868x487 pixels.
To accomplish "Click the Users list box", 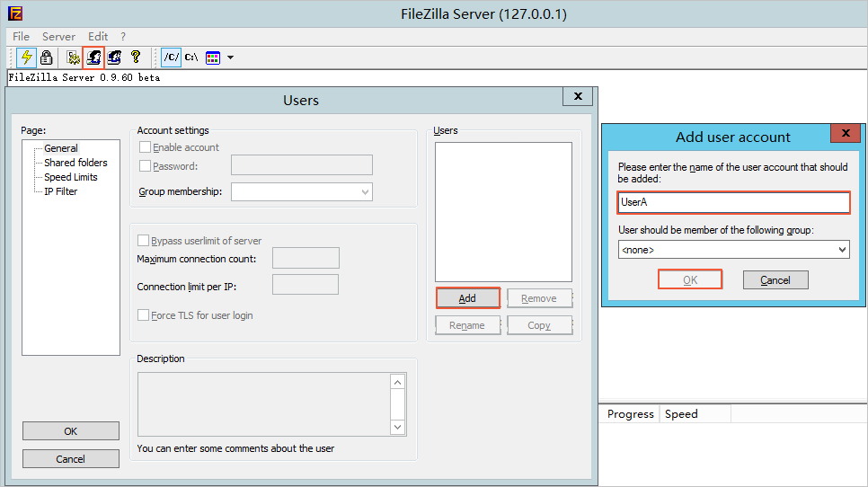I will pos(503,212).
